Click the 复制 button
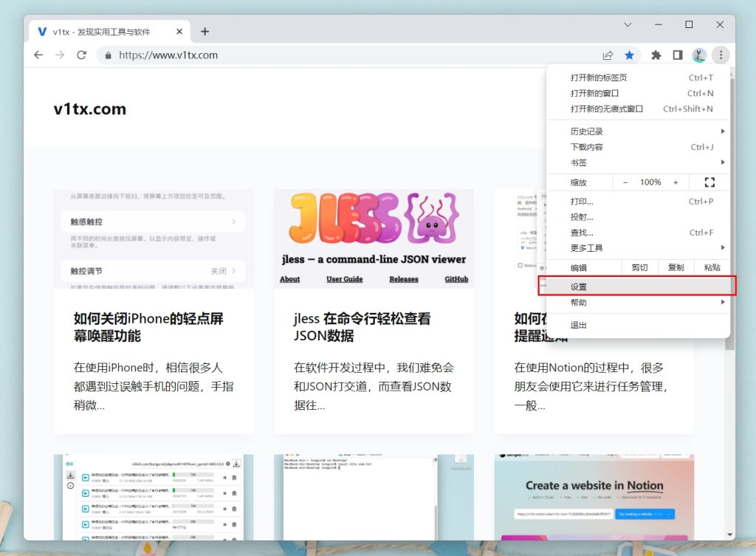 tap(676, 267)
